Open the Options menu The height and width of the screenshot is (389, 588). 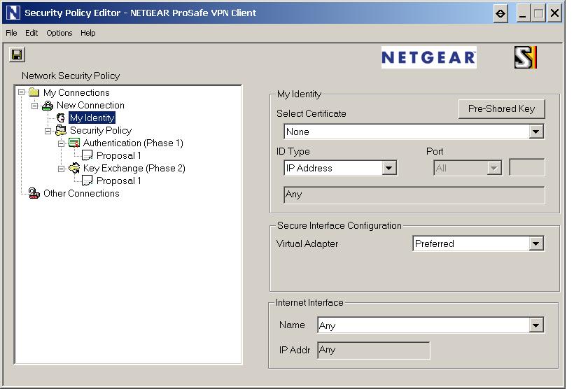[59, 33]
